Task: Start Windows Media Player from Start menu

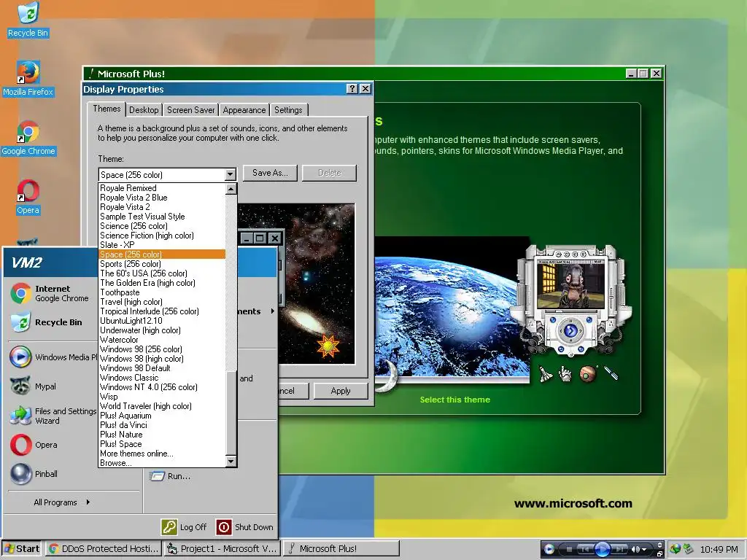Action: [x=53, y=357]
